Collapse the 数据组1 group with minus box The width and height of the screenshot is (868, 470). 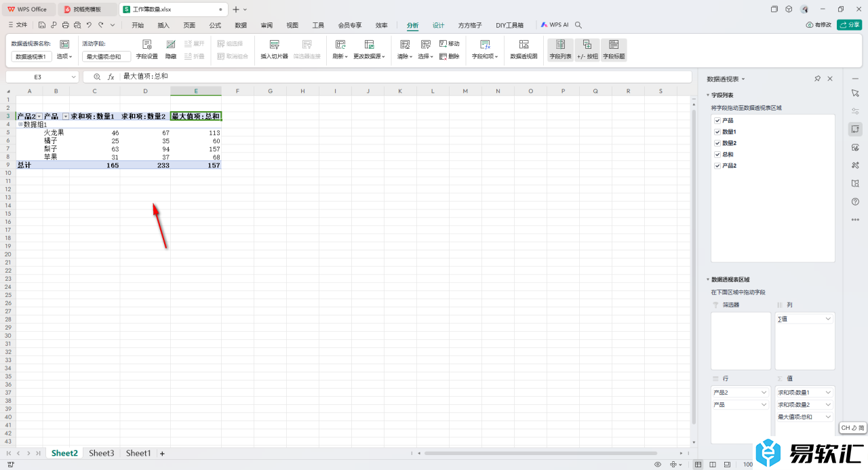[x=20, y=125]
